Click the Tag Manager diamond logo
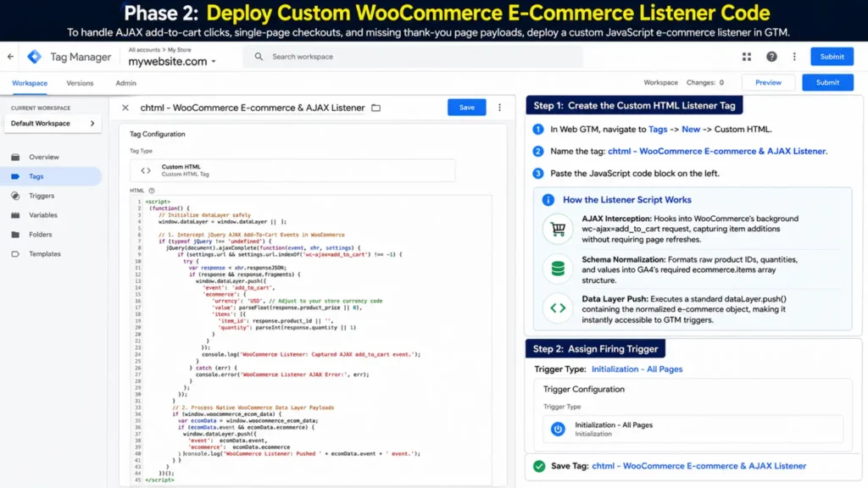This screenshot has width=868, height=488. tap(34, 57)
